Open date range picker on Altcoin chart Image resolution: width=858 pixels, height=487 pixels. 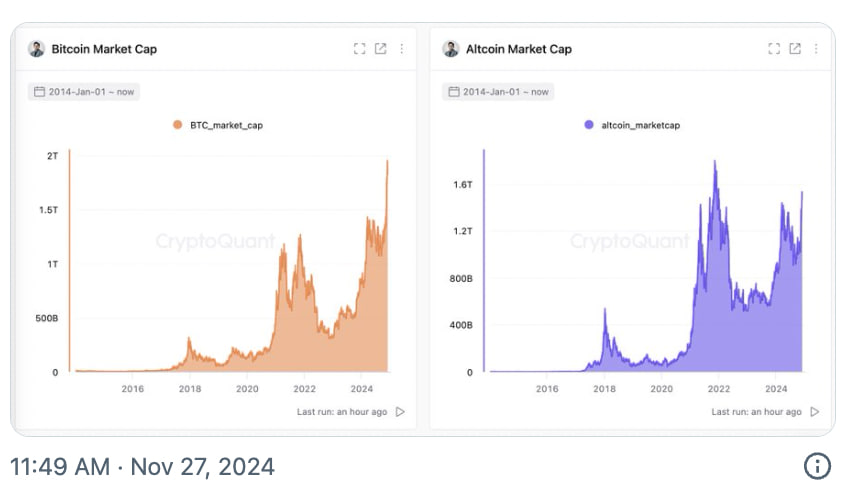[x=498, y=91]
